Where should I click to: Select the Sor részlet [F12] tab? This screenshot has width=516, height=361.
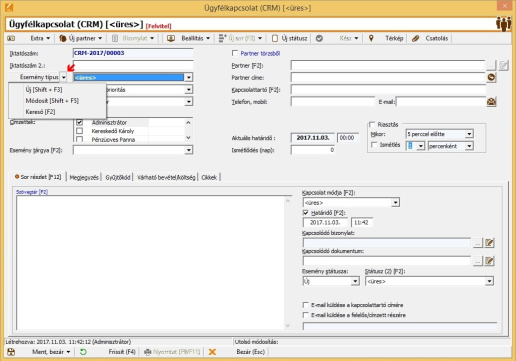[38, 177]
